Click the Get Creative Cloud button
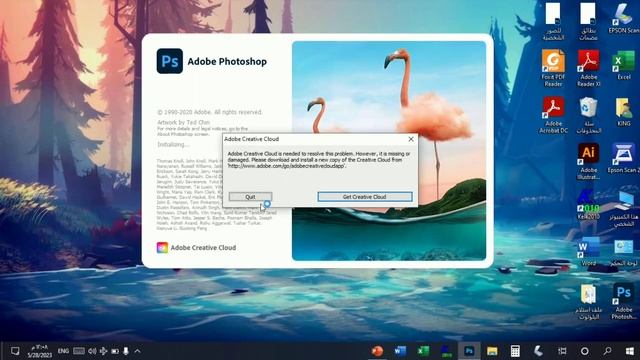Image resolution: width=640 pixels, height=360 pixels. click(365, 197)
